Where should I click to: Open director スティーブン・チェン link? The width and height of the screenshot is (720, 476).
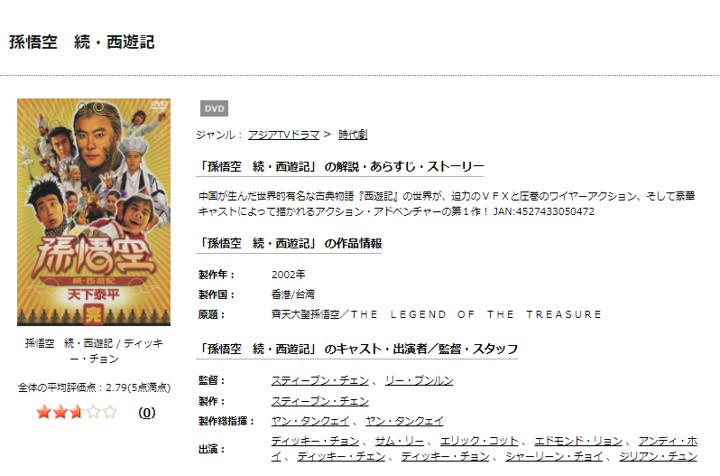pos(320,381)
